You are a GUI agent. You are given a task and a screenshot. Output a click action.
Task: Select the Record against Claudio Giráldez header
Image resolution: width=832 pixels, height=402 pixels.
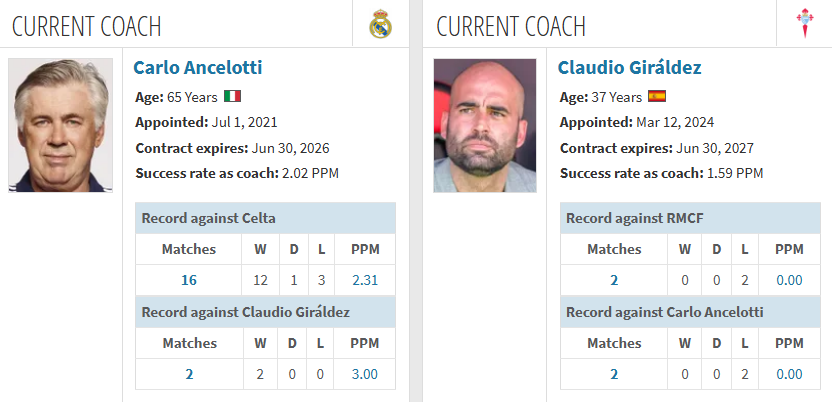[265, 312]
